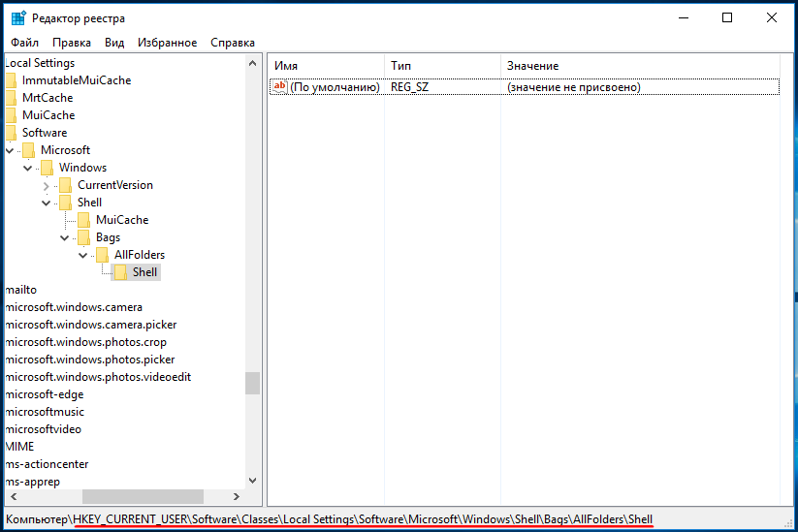This screenshot has height=532, width=798.
Task: Select the (По умолчанию) value row
Action: pyautogui.click(x=525, y=87)
